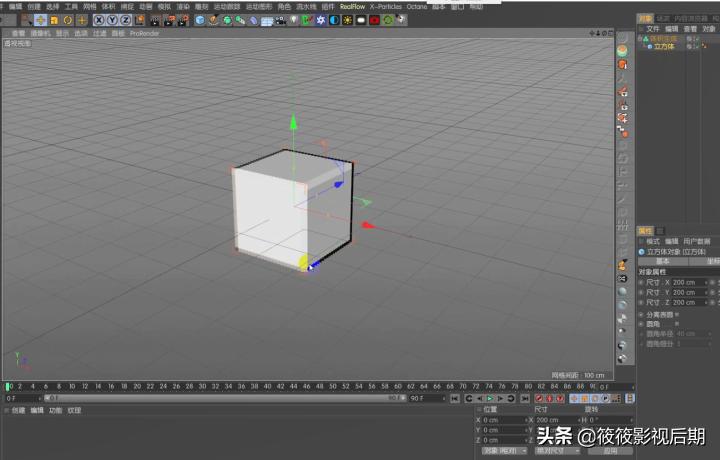Jump to timeline start button
720x460 pixels.
click(469, 398)
